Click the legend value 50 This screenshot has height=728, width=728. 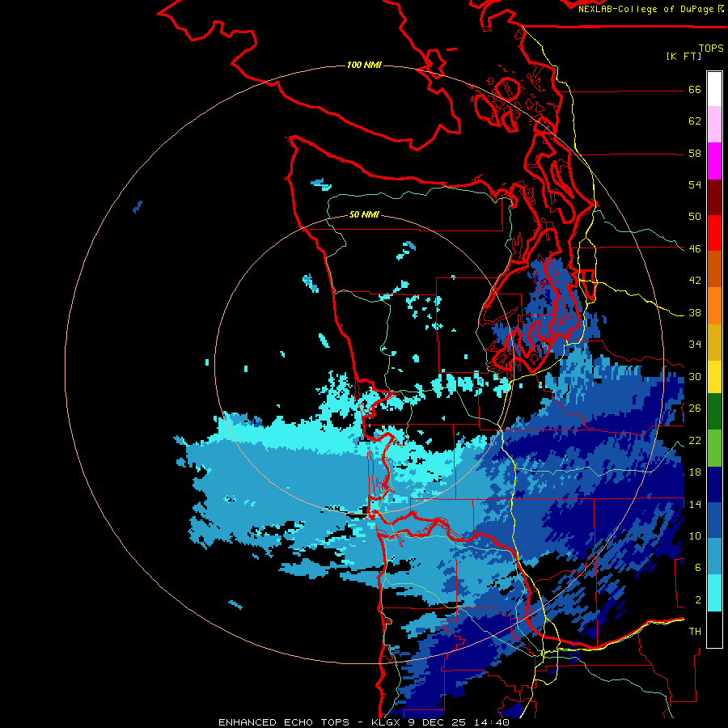click(695, 217)
